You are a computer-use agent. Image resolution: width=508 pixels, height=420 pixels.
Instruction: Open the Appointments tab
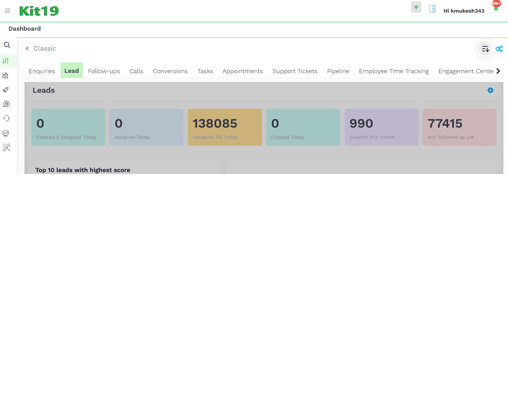click(x=243, y=71)
